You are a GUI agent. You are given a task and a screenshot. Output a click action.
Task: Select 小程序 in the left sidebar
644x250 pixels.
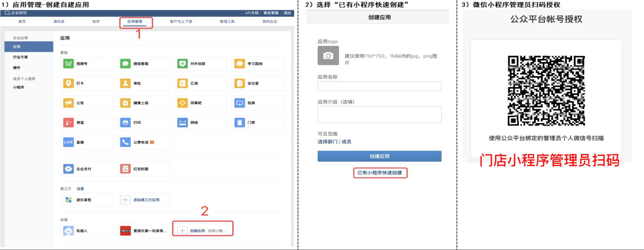18,87
